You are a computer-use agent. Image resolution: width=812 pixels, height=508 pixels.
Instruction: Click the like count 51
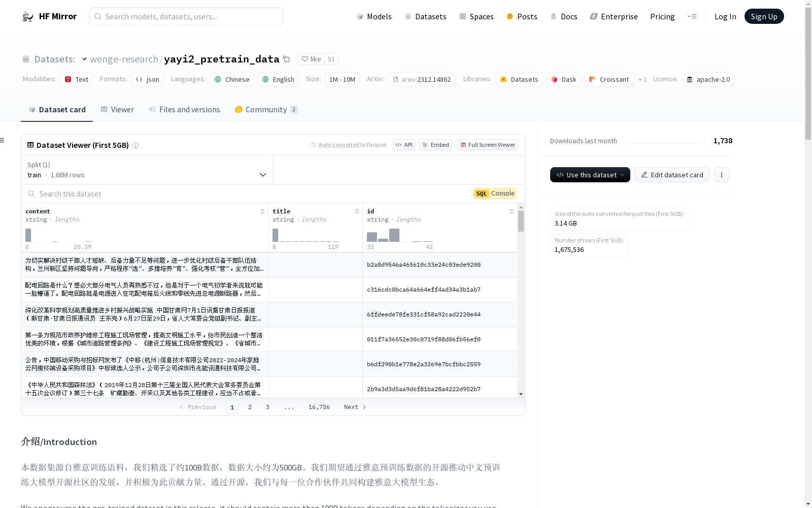pyautogui.click(x=331, y=59)
